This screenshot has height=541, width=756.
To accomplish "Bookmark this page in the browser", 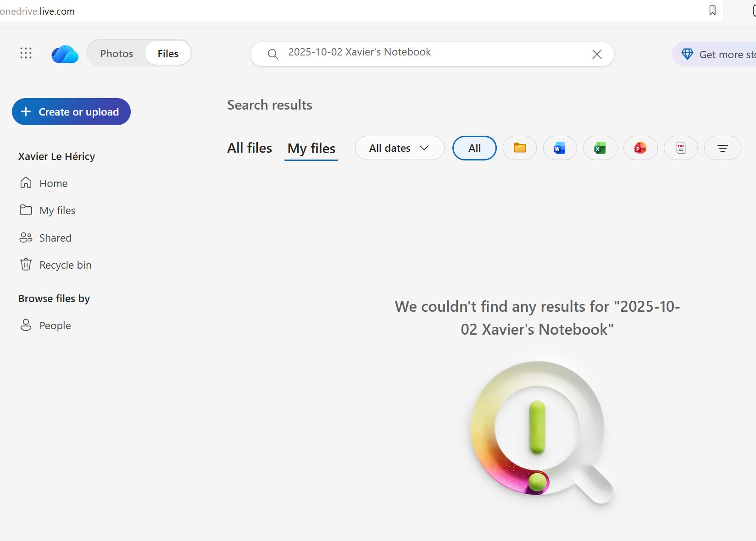I will click(712, 11).
